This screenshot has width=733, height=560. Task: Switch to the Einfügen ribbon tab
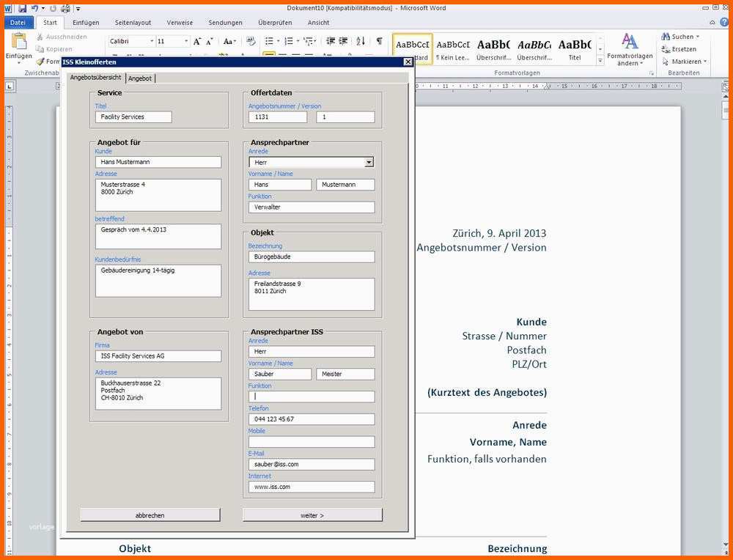86,23
